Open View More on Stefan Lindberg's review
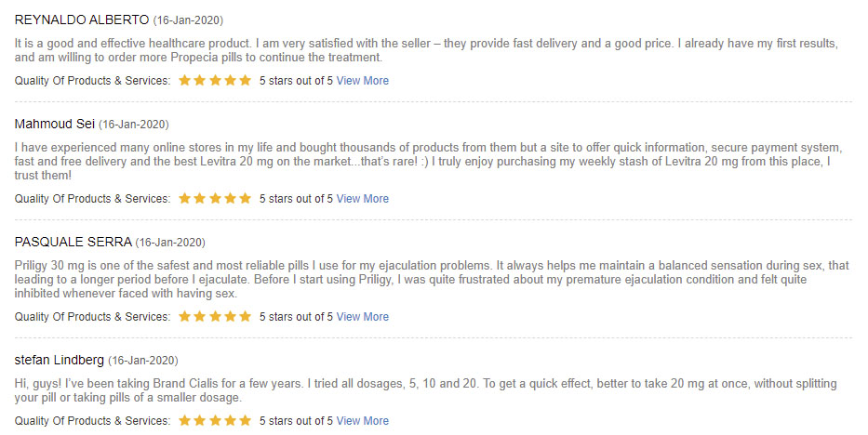 tap(363, 421)
